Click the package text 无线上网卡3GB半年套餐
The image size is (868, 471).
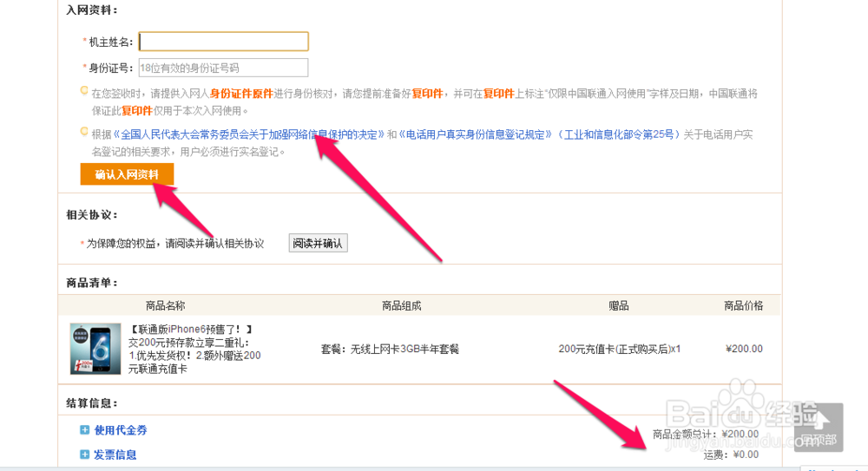click(x=404, y=350)
